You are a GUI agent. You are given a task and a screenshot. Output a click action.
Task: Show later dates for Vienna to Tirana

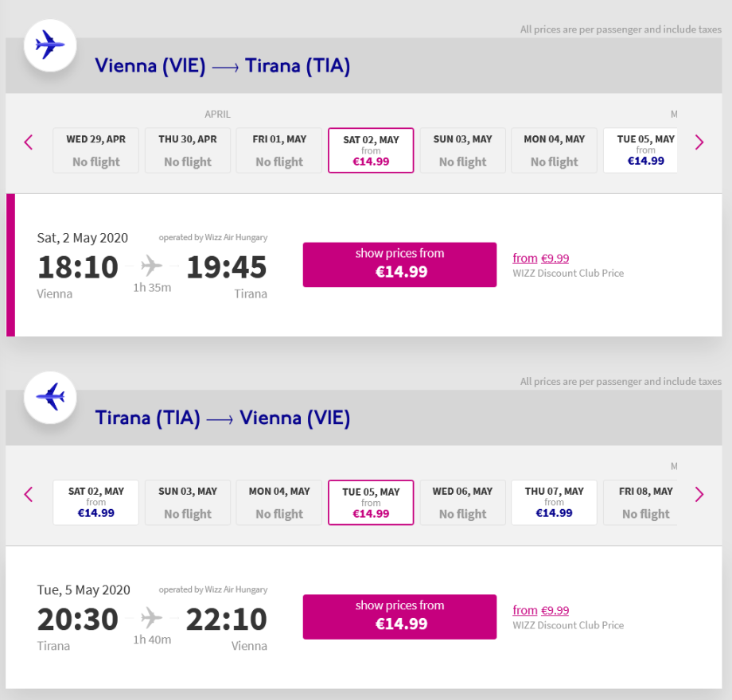pyautogui.click(x=699, y=142)
